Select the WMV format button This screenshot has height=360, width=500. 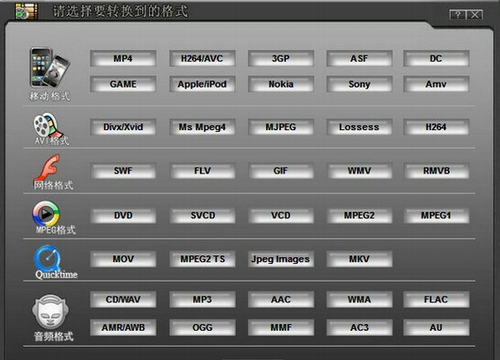tap(359, 171)
